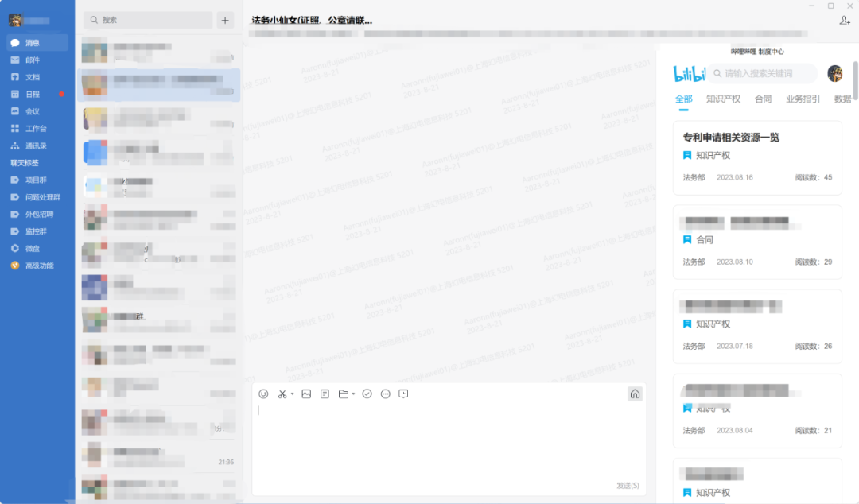859x504 pixels.
Task: Click the 发送(S) send button
Action: 628,486
